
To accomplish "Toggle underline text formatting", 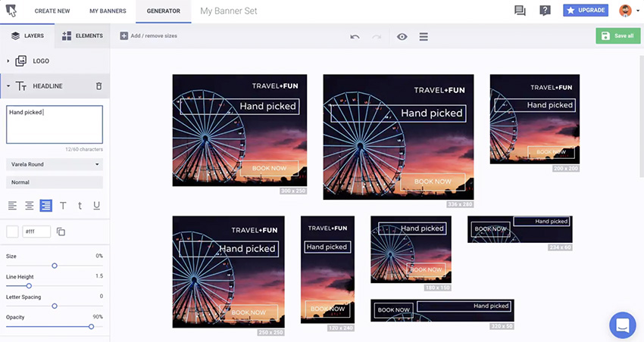I will tap(96, 206).
